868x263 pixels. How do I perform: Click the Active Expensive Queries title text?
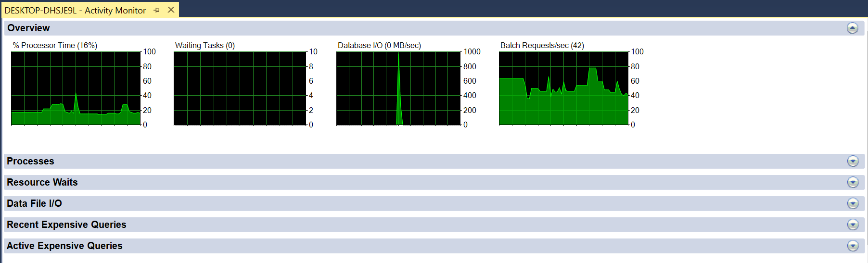point(64,246)
